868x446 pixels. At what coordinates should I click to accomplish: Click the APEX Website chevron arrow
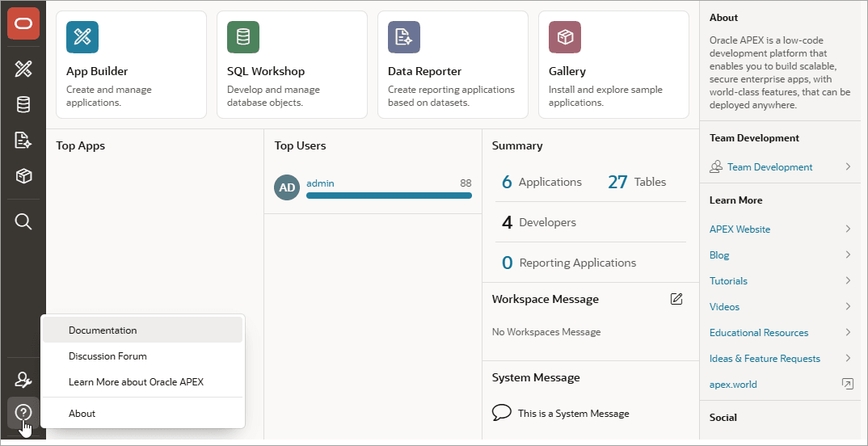(x=848, y=229)
